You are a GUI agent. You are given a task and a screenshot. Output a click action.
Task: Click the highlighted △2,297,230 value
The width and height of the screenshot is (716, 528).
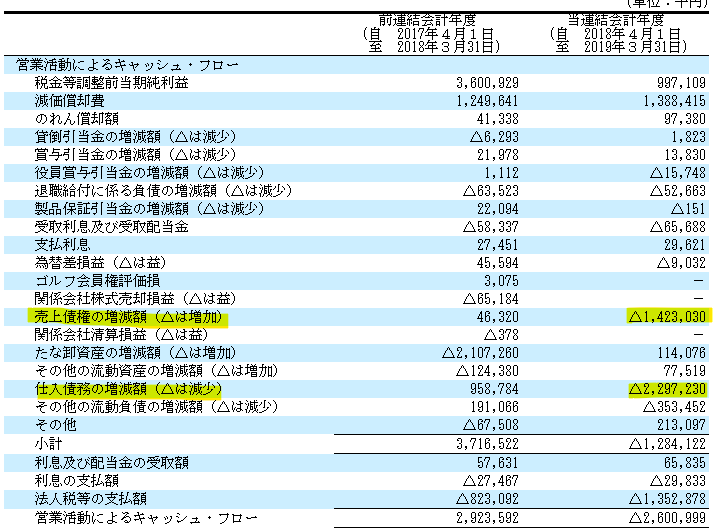pos(668,389)
